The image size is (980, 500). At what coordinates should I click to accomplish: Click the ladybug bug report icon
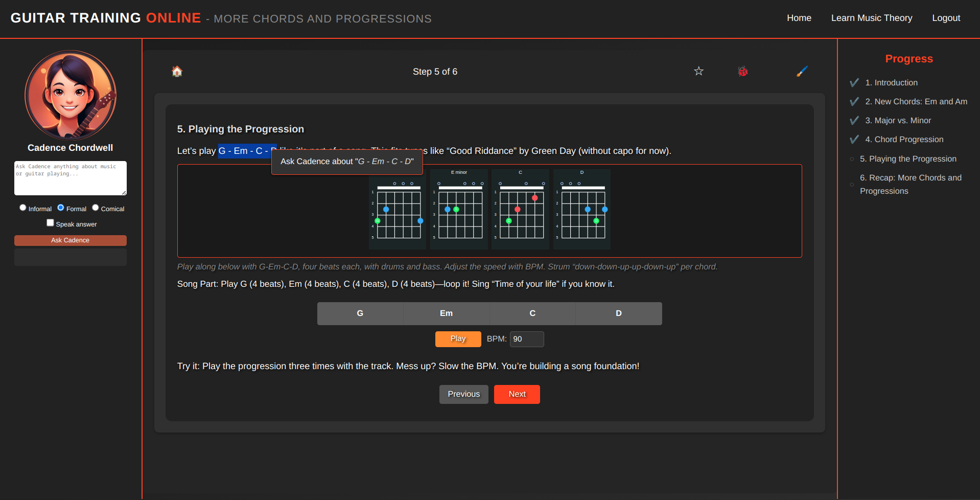tap(742, 72)
